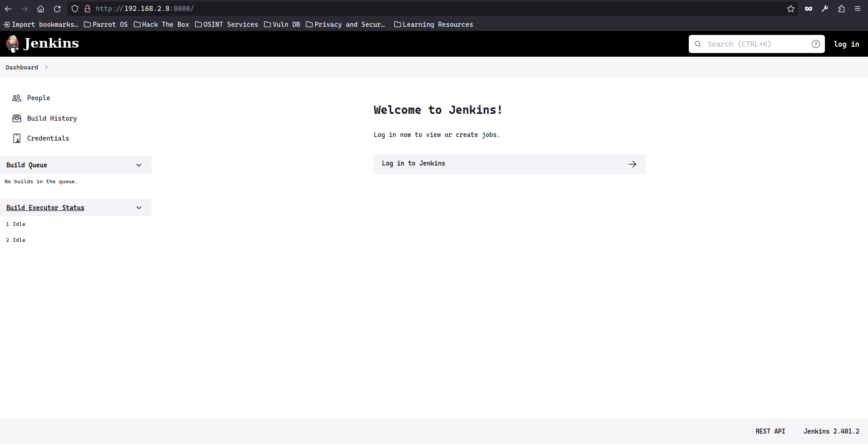
Task: Open the tracking protection shield icon
Action: (75, 9)
